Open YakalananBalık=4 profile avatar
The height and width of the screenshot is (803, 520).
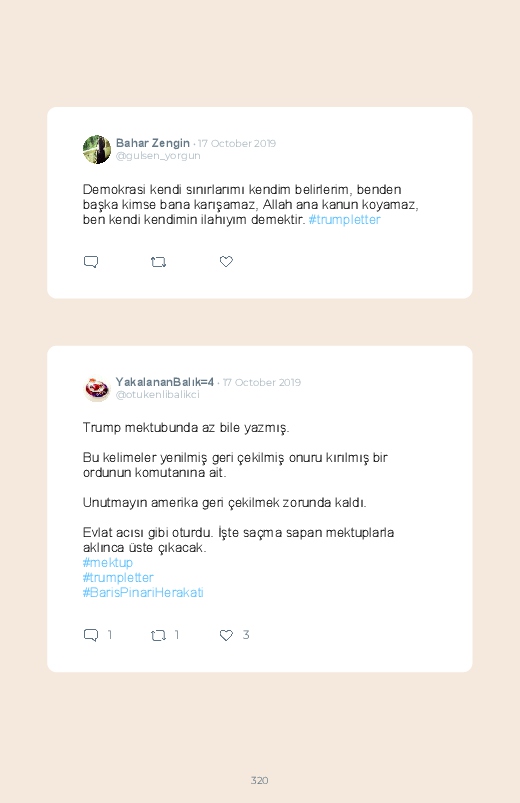[97, 389]
